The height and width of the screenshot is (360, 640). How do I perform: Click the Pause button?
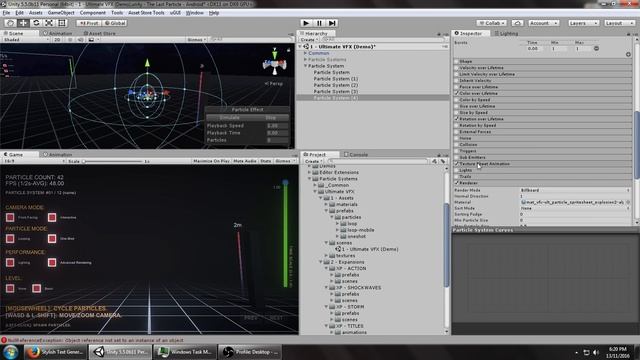[319, 23]
